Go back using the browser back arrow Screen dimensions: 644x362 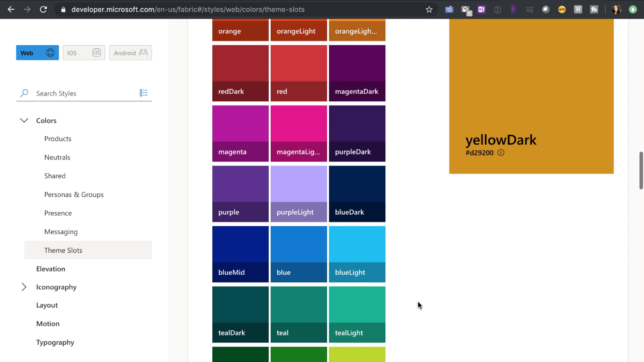coord(11,9)
